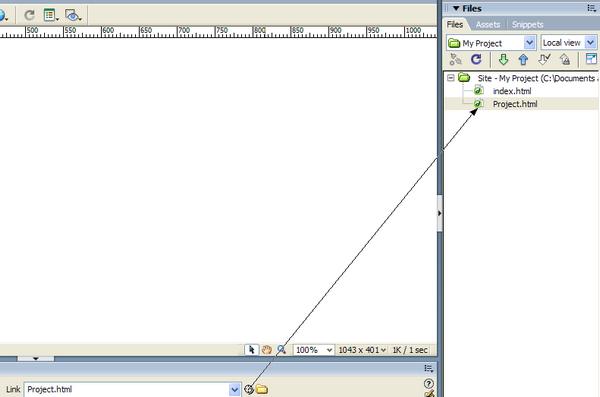Open the Visual aids eye icon

73,15
